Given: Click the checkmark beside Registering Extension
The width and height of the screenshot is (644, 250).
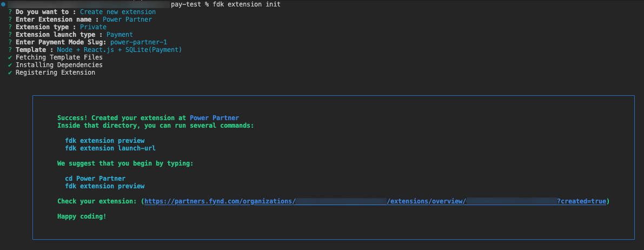Looking at the screenshot, I should (x=10, y=73).
